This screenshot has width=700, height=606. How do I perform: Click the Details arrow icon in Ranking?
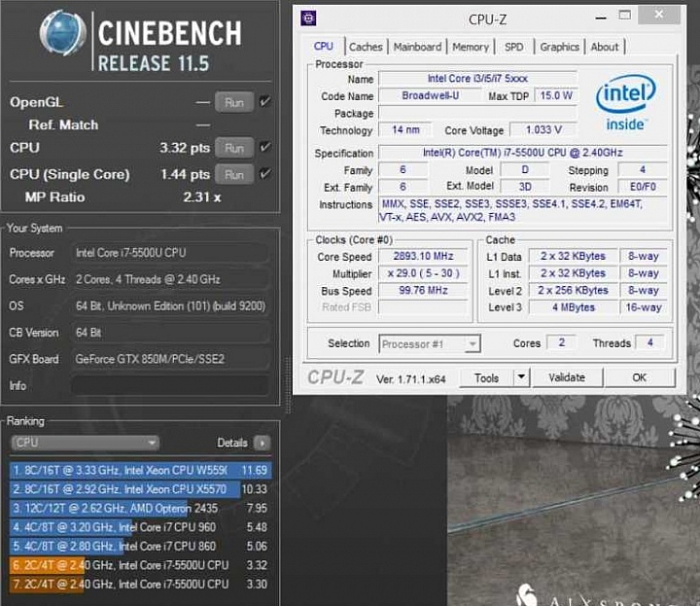pyautogui.click(x=262, y=443)
